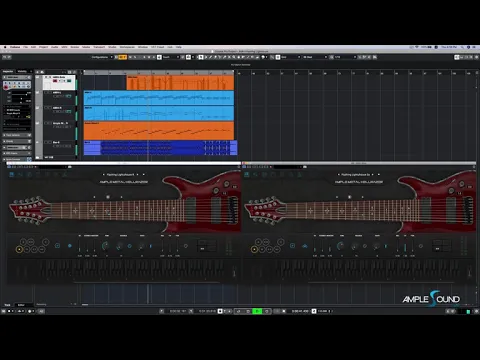Click the blue square icon in right Ample window

pos(292,246)
